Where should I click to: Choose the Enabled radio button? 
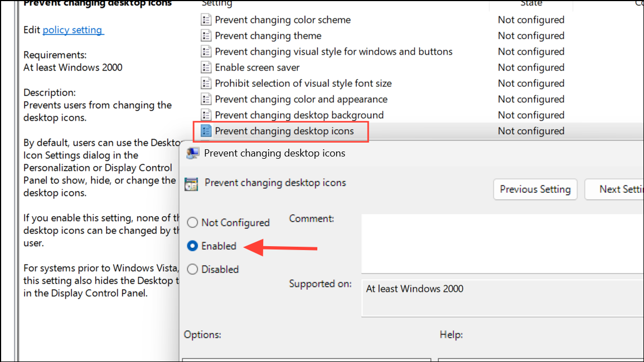coord(192,246)
